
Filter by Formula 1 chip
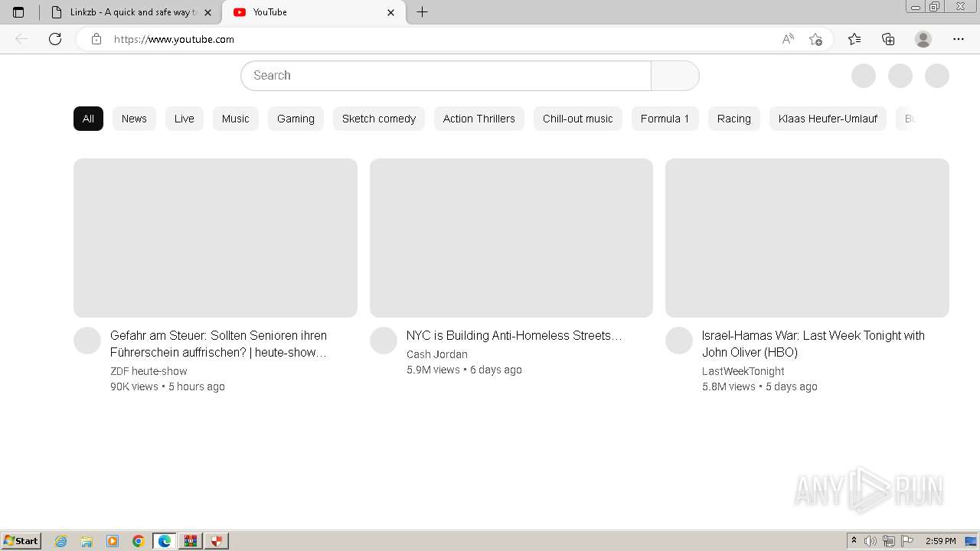[x=665, y=119]
